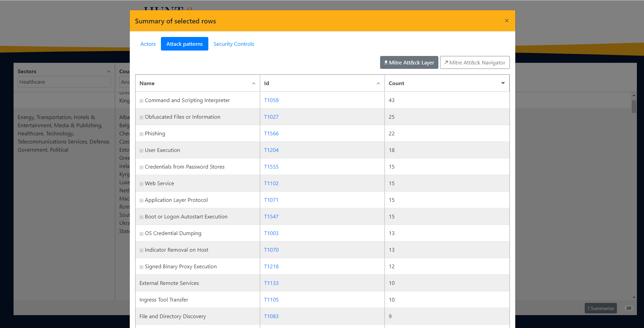Image resolution: width=644 pixels, height=328 pixels.
Task: Select the count value 25
Action: coord(392,117)
